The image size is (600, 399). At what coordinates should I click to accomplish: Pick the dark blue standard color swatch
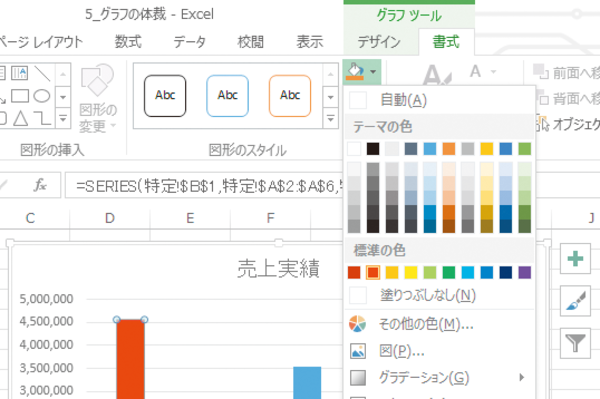click(x=506, y=273)
